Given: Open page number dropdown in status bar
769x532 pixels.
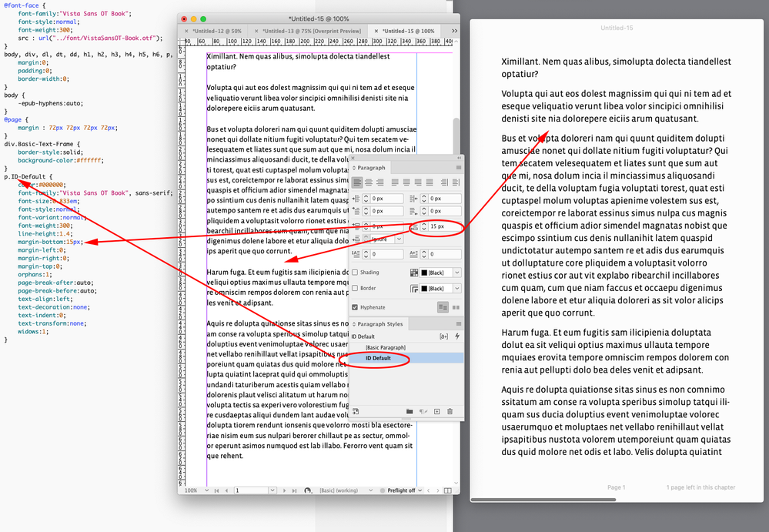Looking at the screenshot, I should pyautogui.click(x=272, y=490).
